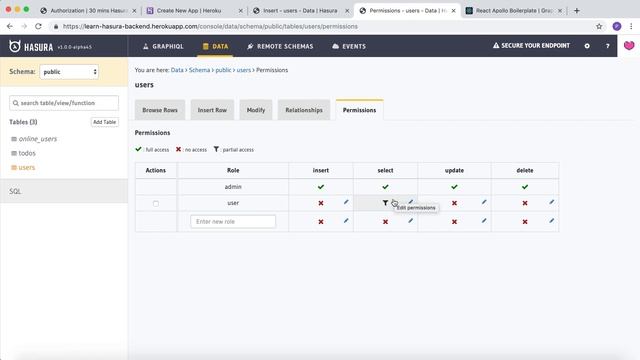
Task: Edit delete permission pencil for user role
Action: (x=551, y=202)
